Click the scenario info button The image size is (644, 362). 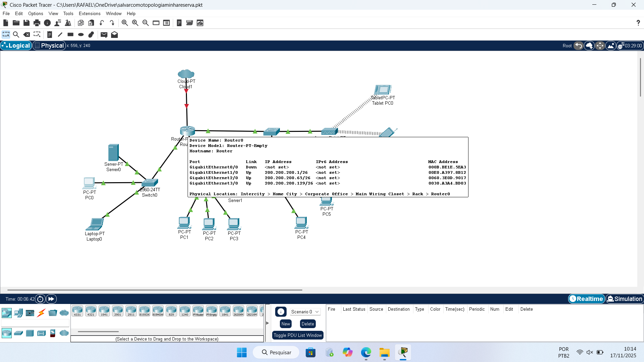(x=281, y=312)
